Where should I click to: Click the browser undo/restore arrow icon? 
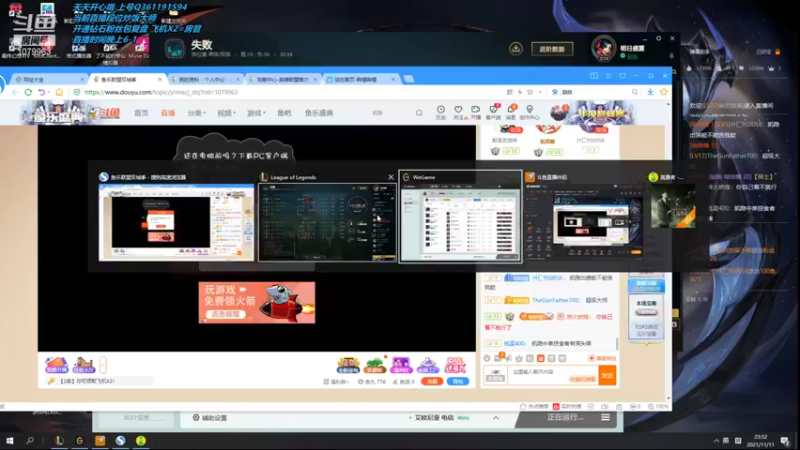(41, 92)
